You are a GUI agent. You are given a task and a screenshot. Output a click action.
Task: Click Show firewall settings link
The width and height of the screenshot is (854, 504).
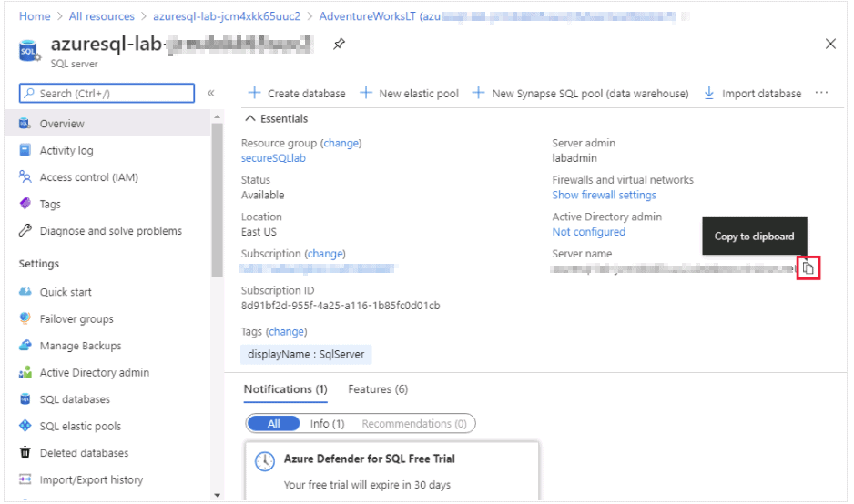point(604,196)
